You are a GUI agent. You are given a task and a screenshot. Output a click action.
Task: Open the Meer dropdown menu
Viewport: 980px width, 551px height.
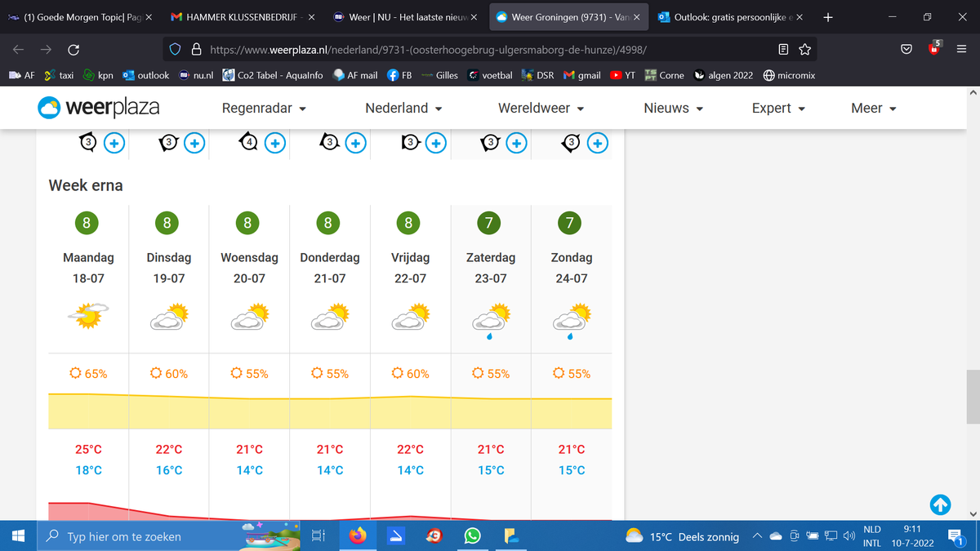point(874,108)
